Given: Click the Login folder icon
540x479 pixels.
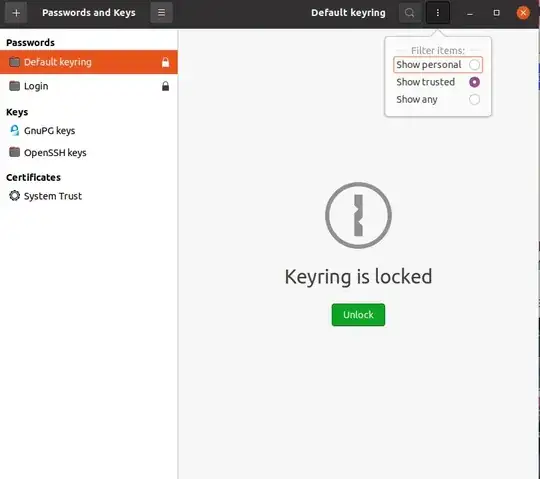Looking at the screenshot, I should pos(14,86).
